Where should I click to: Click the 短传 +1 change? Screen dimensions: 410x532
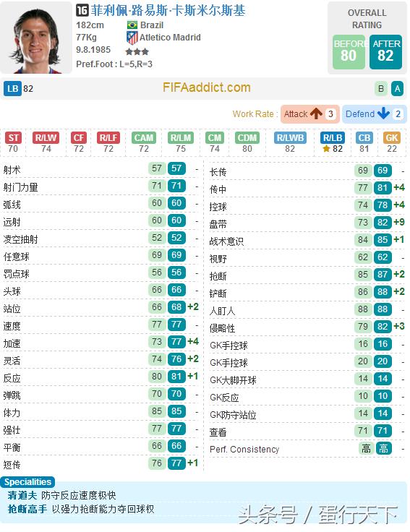click(193, 463)
